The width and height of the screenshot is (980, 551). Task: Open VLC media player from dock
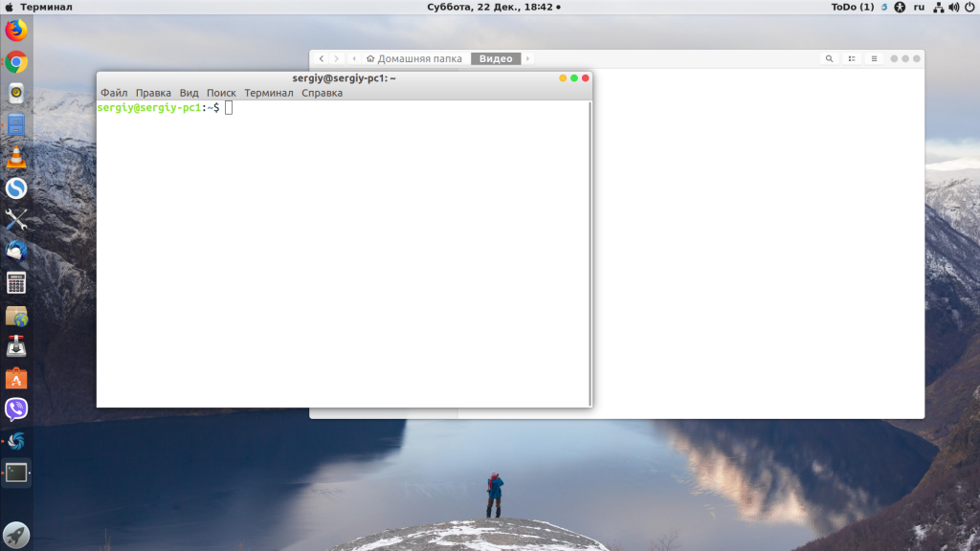(16, 157)
